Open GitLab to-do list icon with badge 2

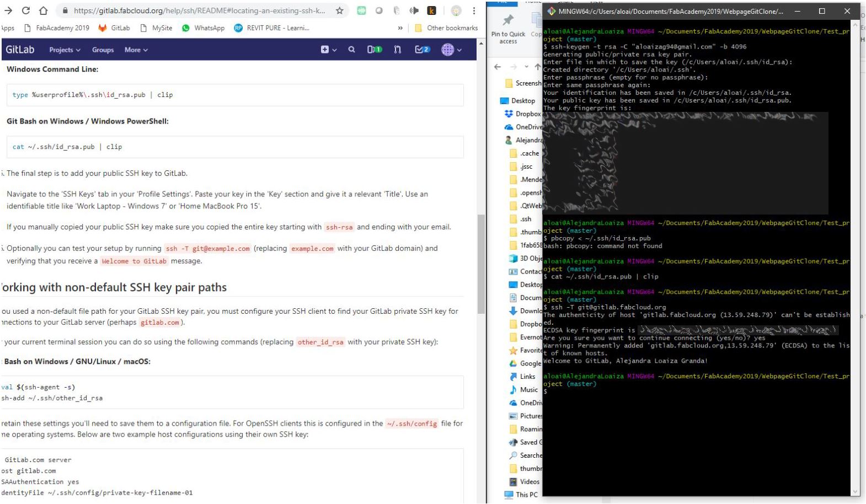pos(422,50)
